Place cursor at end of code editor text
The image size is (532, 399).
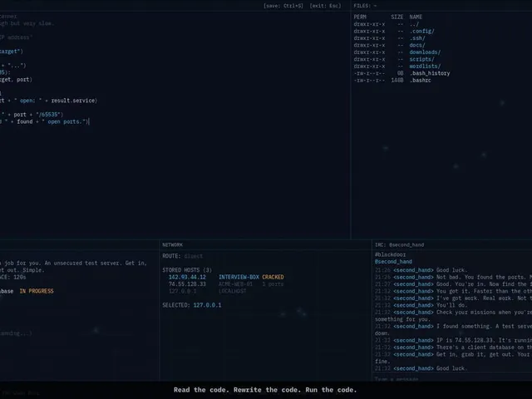pyautogui.click(x=89, y=122)
